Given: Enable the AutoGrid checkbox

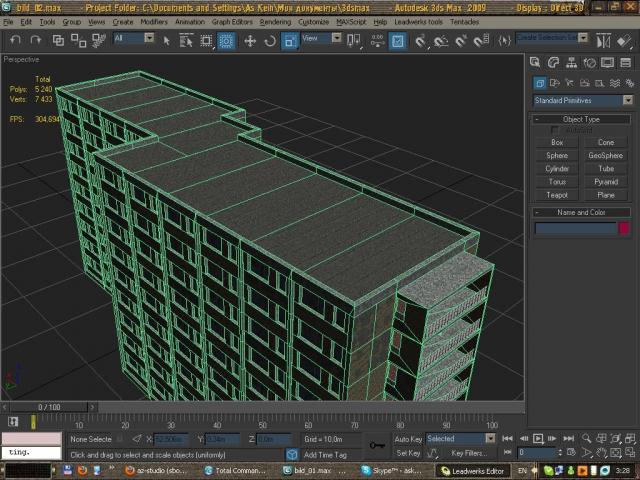Looking at the screenshot, I should point(556,130).
